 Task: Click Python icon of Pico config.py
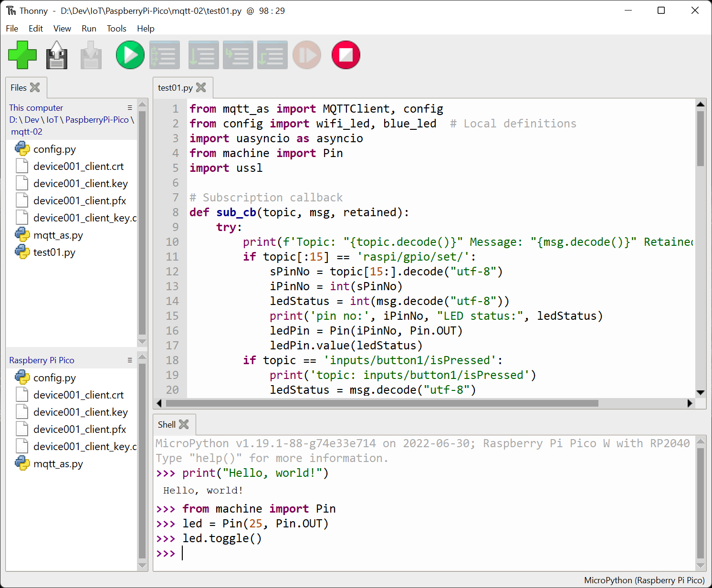(22, 378)
